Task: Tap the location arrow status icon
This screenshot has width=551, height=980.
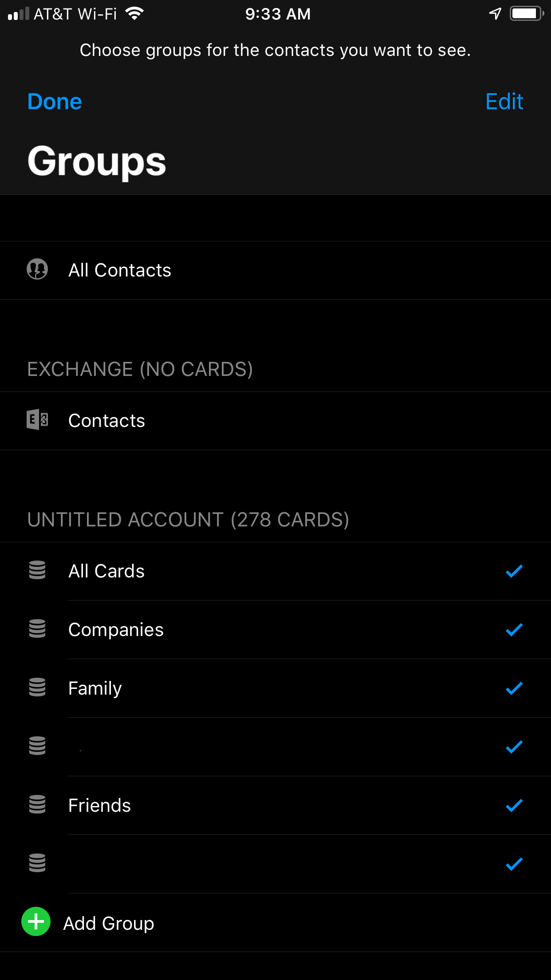Action: tap(495, 14)
